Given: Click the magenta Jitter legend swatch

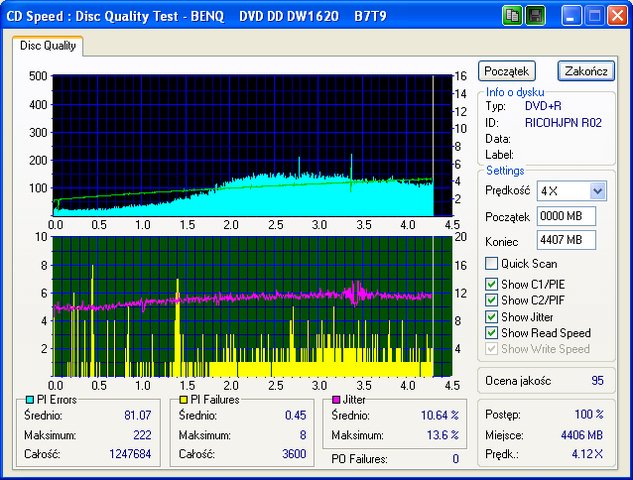Looking at the screenshot, I should tap(336, 400).
